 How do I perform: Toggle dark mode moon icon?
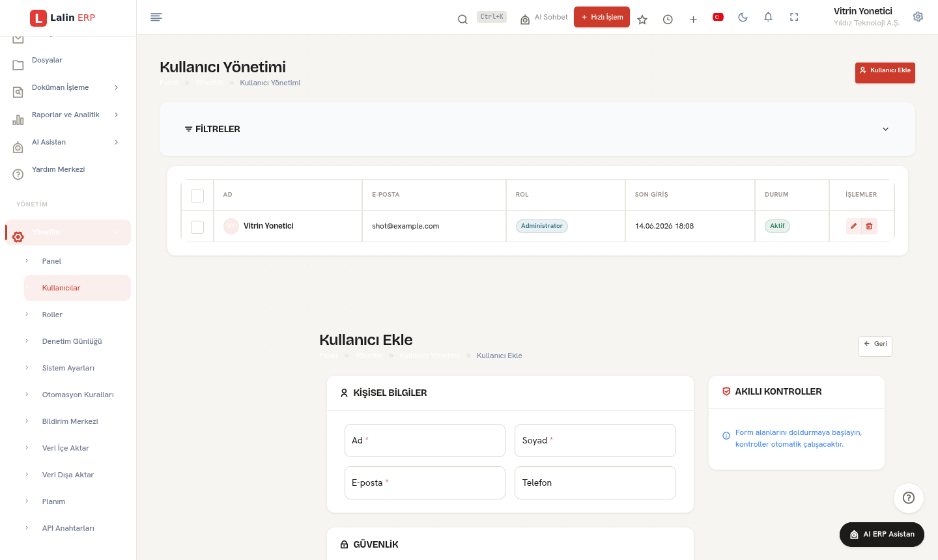click(743, 17)
